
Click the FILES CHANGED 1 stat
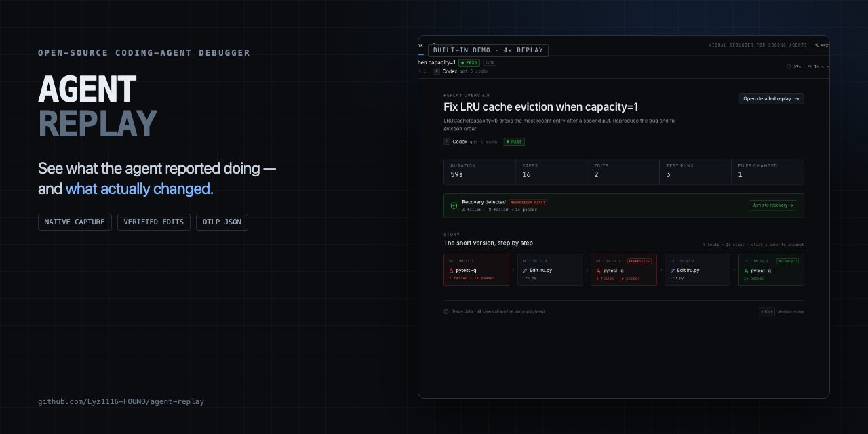click(x=768, y=172)
